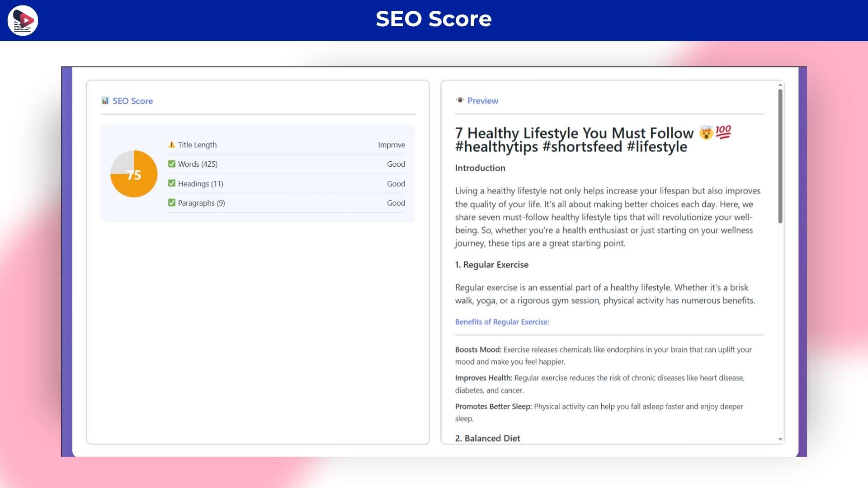Select the SEO Score panel heading

132,101
